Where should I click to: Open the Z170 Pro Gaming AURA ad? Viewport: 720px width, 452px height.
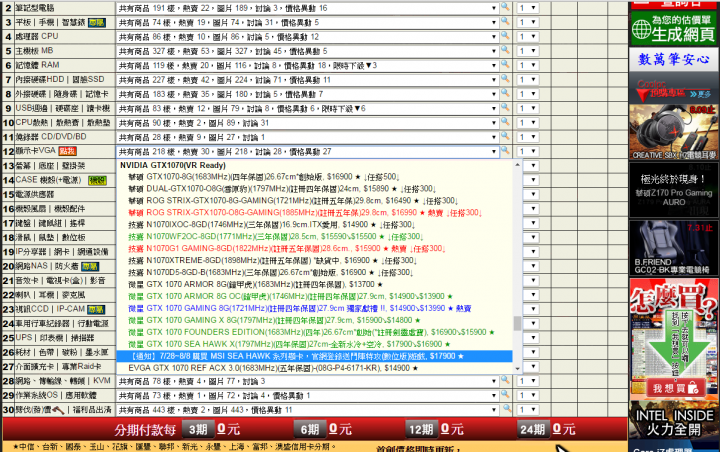[673, 190]
